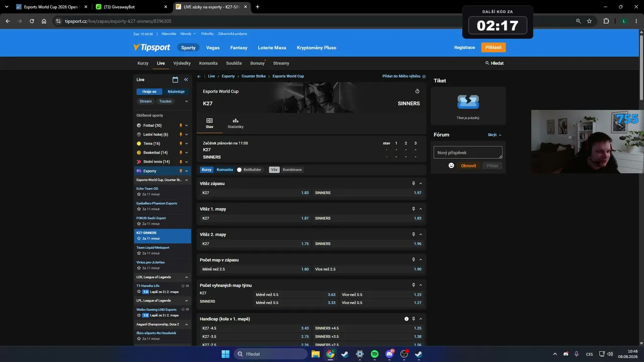Image resolution: width=644 pixels, height=362 pixels.
Task: Open Discord from the taskbar
Action: (389, 354)
